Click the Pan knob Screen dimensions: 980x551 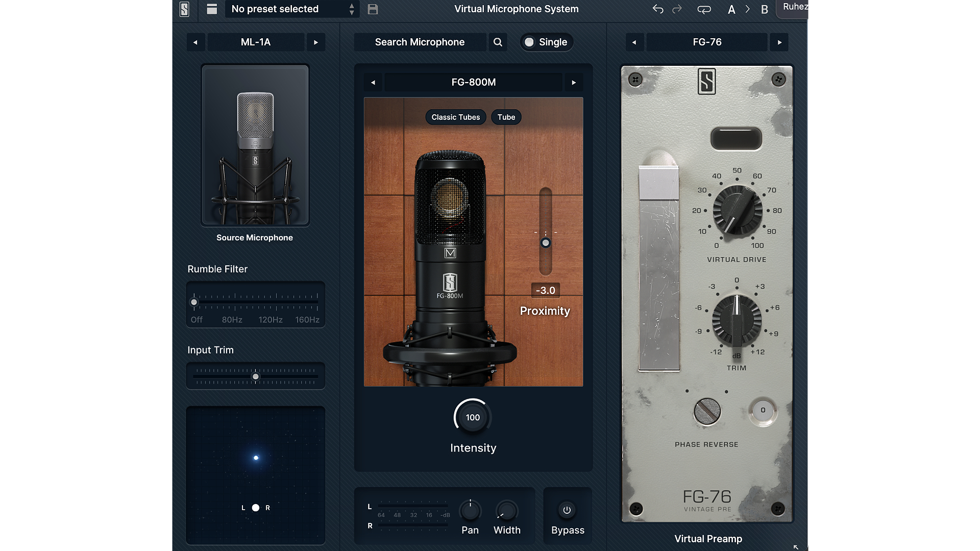tap(470, 511)
